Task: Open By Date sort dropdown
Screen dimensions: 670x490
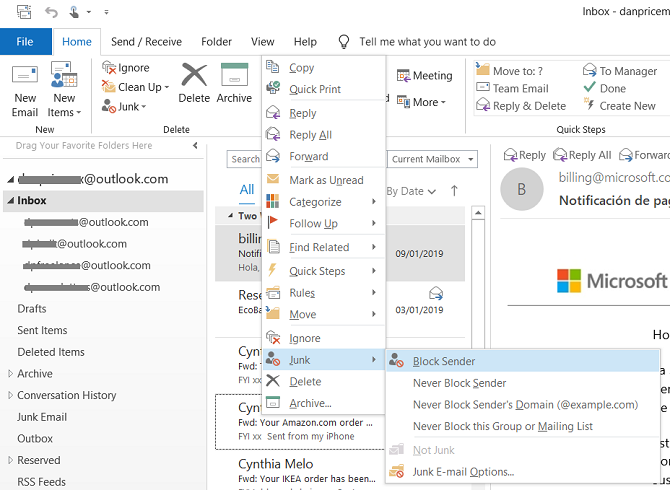Action: tap(411, 191)
